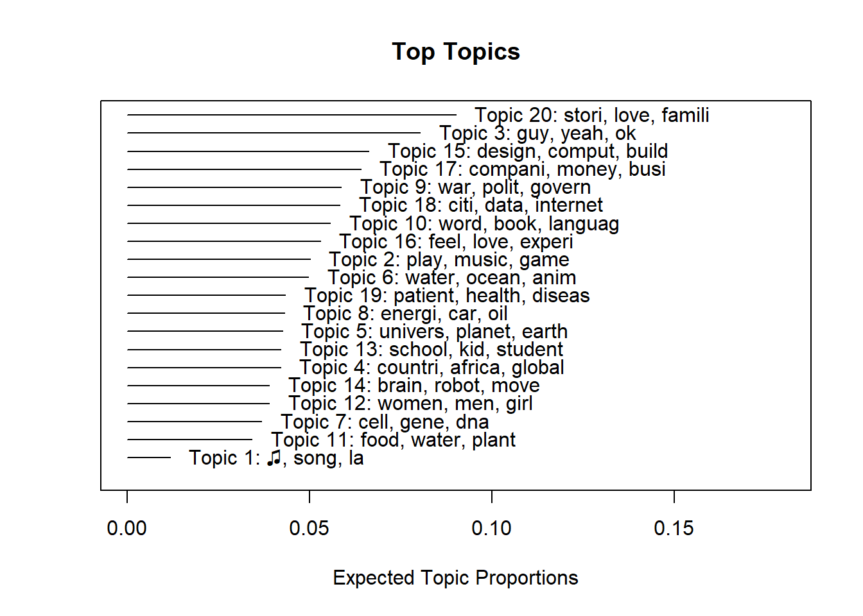The image size is (863, 616).
Task: Select the Topic 10: word, book, languag label
Action: click(x=484, y=224)
